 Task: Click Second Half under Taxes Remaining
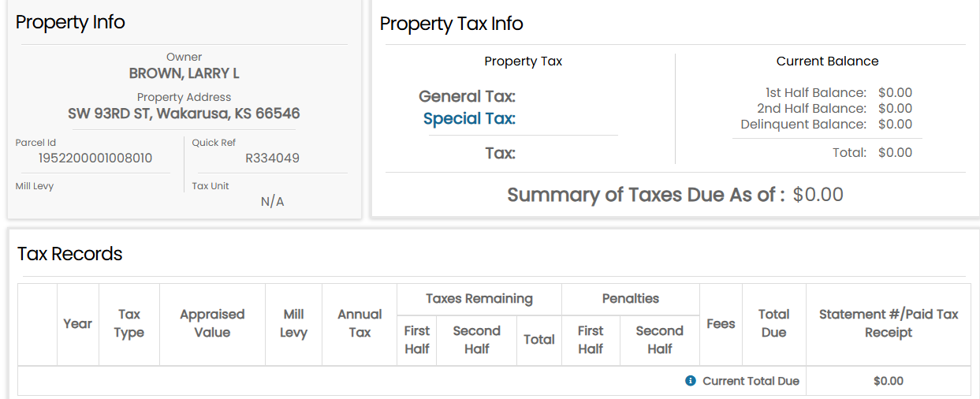(476, 340)
